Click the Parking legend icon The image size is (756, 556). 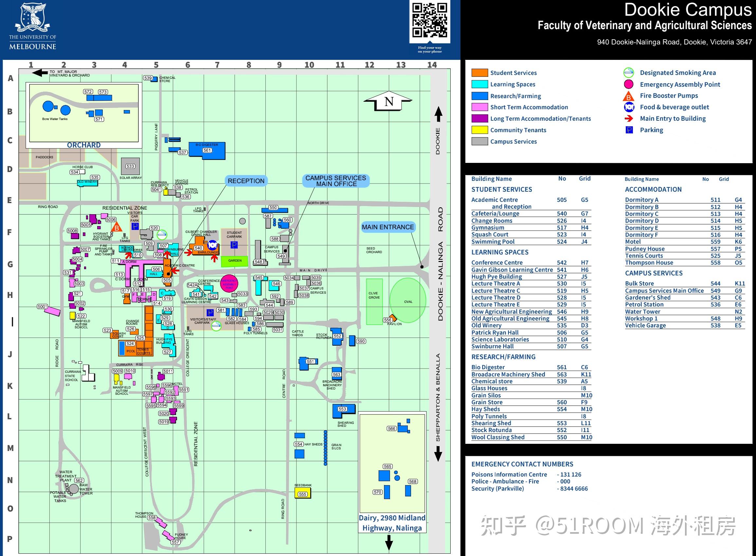pyautogui.click(x=629, y=130)
